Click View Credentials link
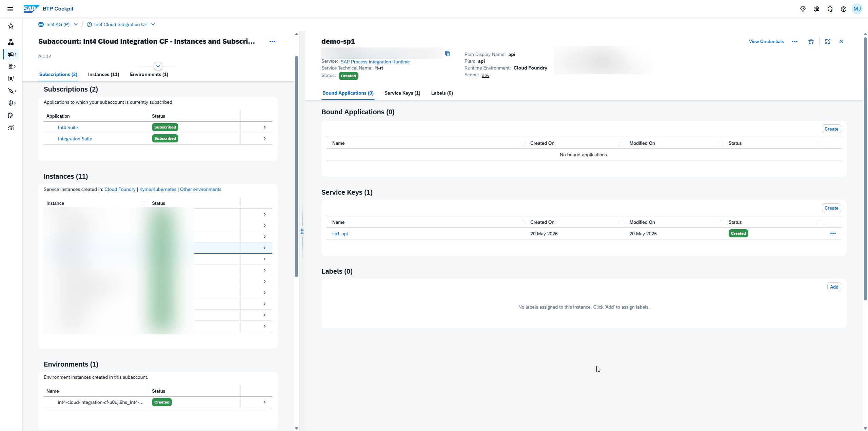The image size is (868, 431). [x=766, y=41]
